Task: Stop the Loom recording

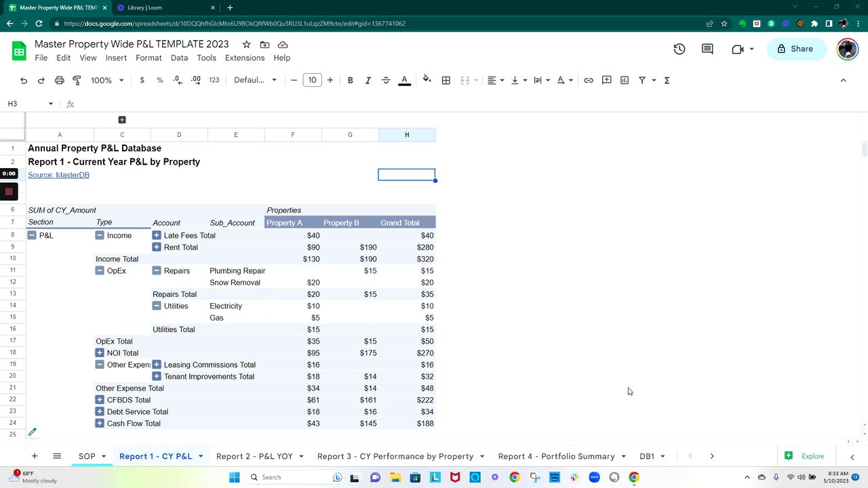Action: (x=9, y=192)
